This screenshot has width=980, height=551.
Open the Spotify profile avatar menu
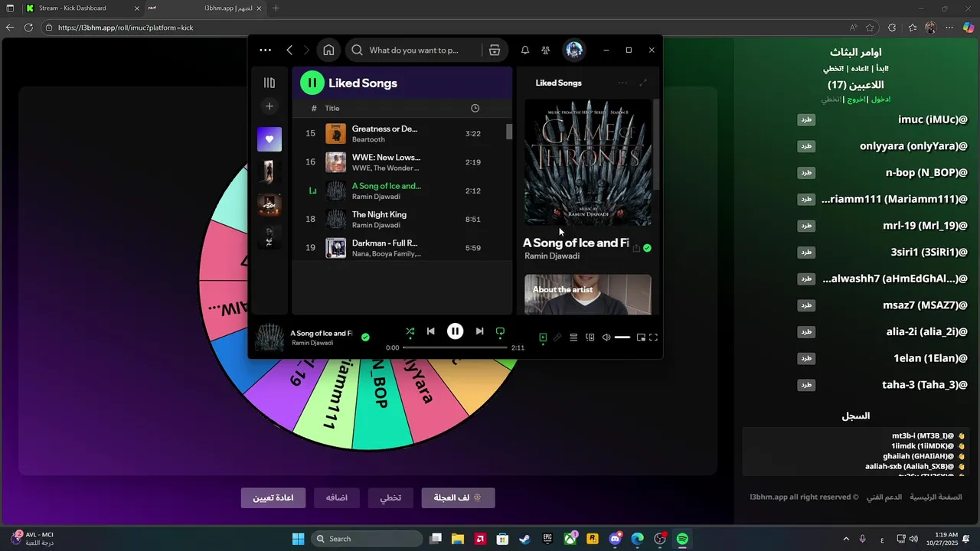click(573, 51)
